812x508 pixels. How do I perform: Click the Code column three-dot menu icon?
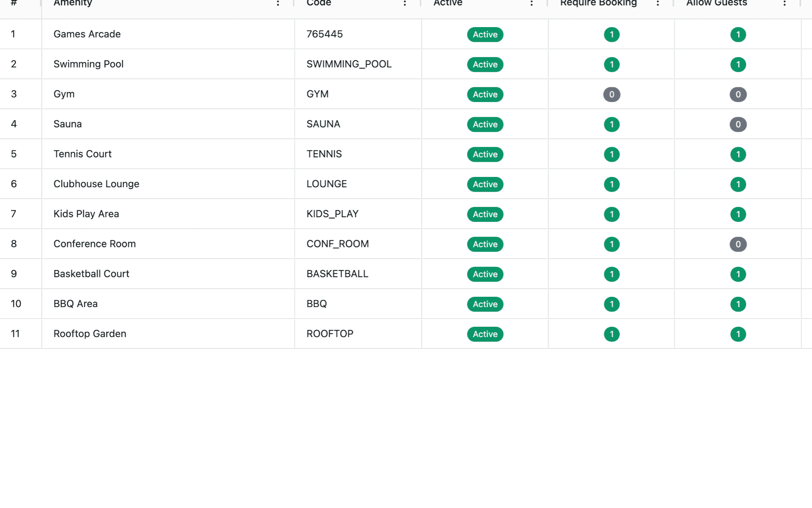405,3
